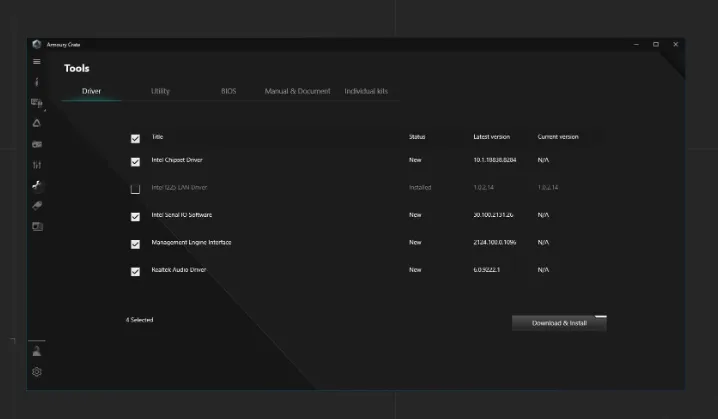
Task: Open the Home info icon in sidebar
Action: [37, 82]
